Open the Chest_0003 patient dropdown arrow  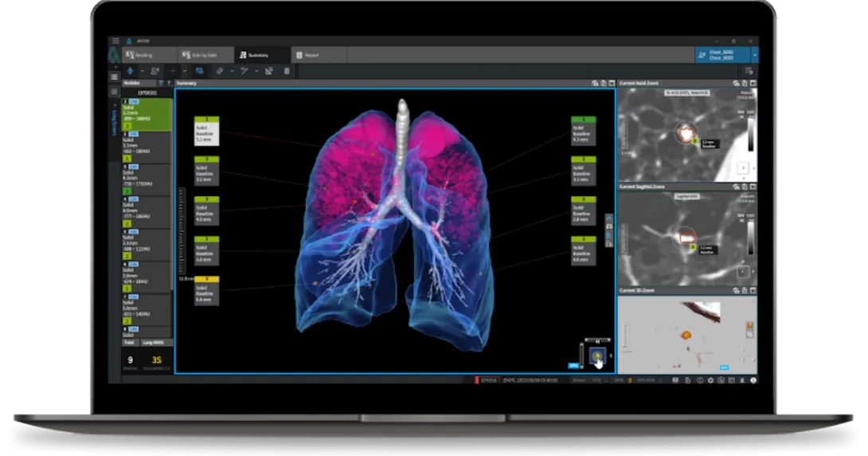click(754, 55)
